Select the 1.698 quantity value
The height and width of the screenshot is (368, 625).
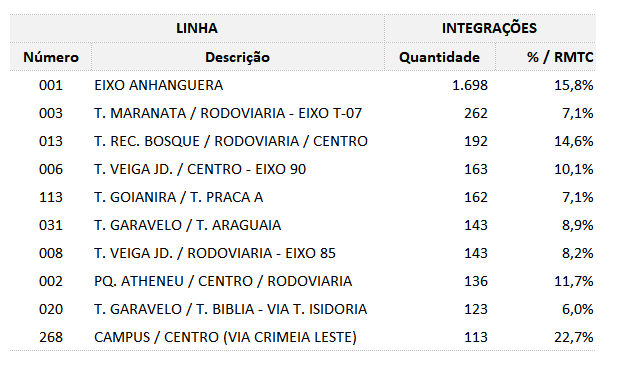pyautogui.click(x=470, y=85)
